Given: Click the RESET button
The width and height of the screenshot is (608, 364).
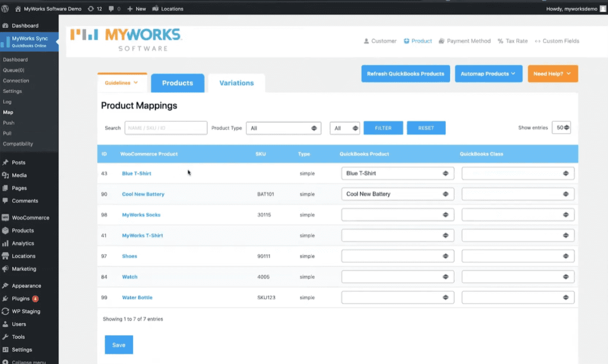Looking at the screenshot, I should coord(426,128).
